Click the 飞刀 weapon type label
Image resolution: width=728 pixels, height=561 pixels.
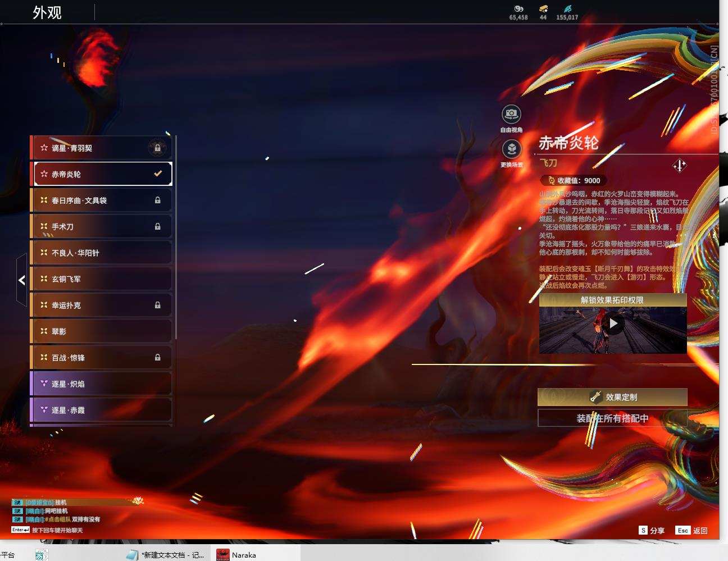pyautogui.click(x=548, y=163)
